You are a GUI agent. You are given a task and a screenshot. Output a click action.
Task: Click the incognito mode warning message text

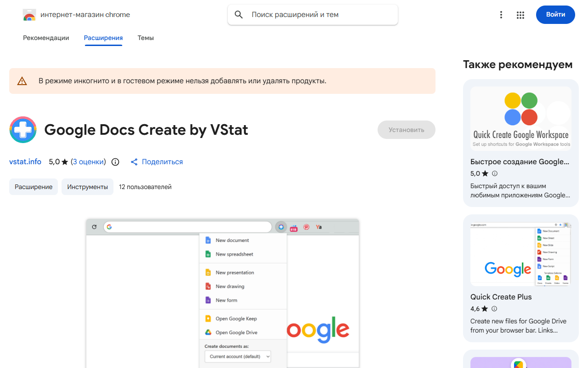[x=182, y=81]
